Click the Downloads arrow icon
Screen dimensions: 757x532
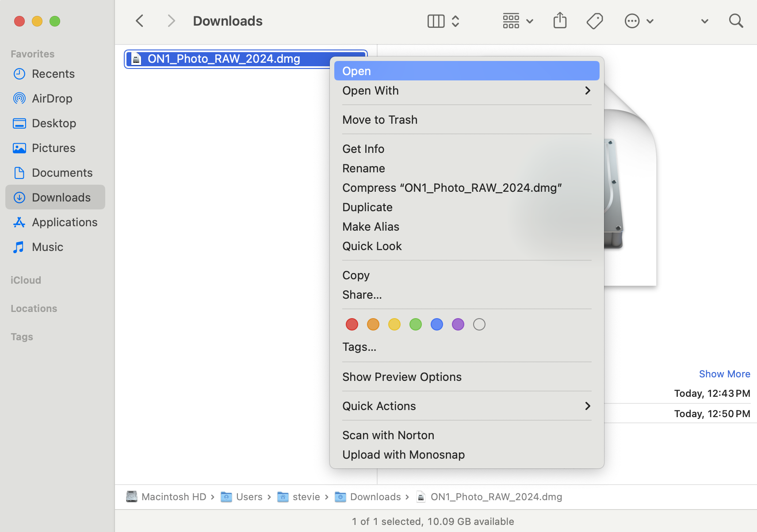19,198
